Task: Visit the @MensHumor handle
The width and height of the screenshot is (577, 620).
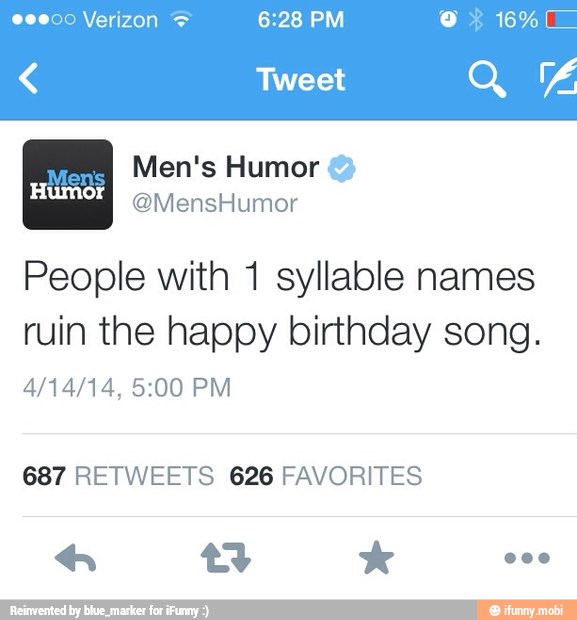Action: (215, 204)
